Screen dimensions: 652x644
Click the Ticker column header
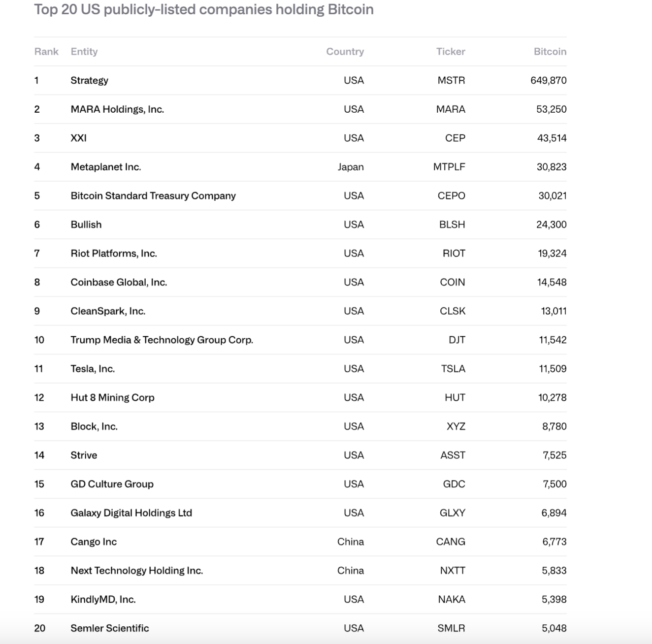[450, 52]
